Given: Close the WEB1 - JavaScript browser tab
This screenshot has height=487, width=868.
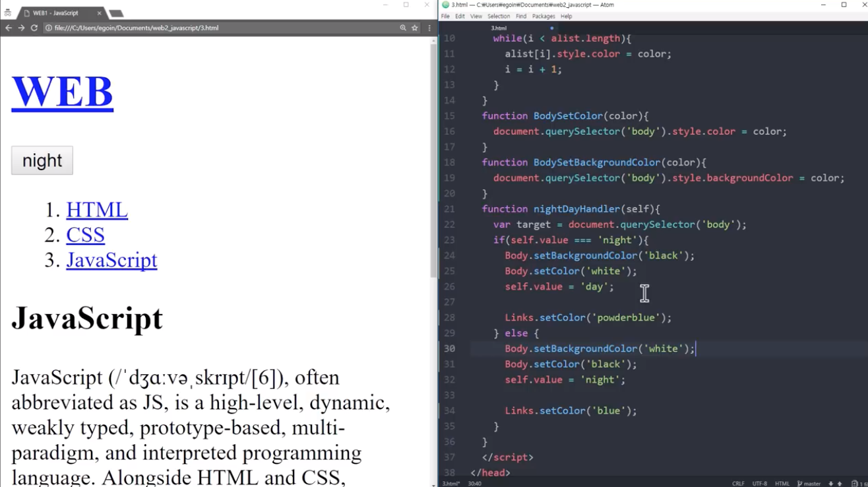Looking at the screenshot, I should point(99,13).
